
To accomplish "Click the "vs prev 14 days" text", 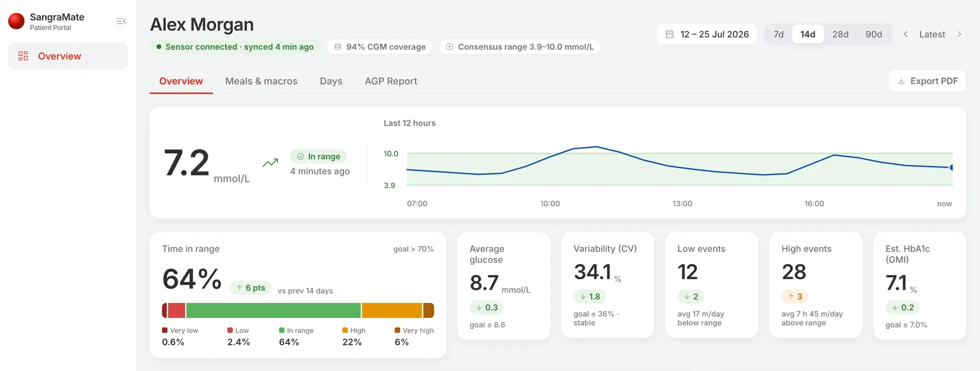I will pos(305,291).
